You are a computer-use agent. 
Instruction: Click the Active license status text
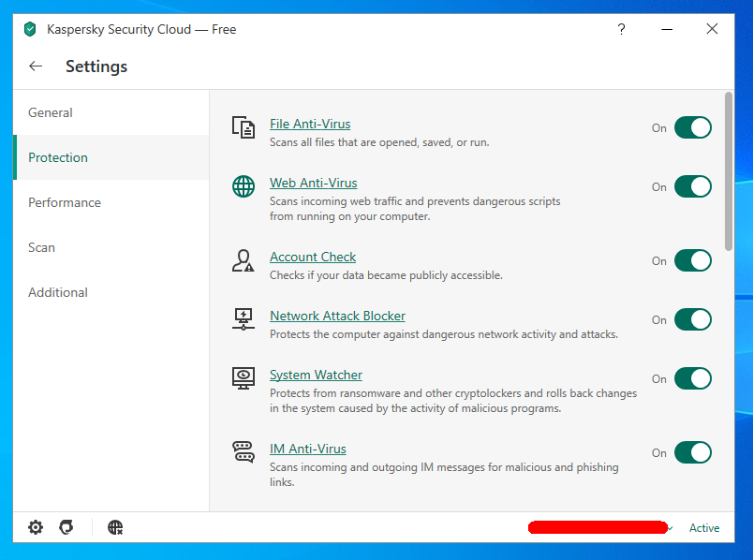pyautogui.click(x=704, y=528)
